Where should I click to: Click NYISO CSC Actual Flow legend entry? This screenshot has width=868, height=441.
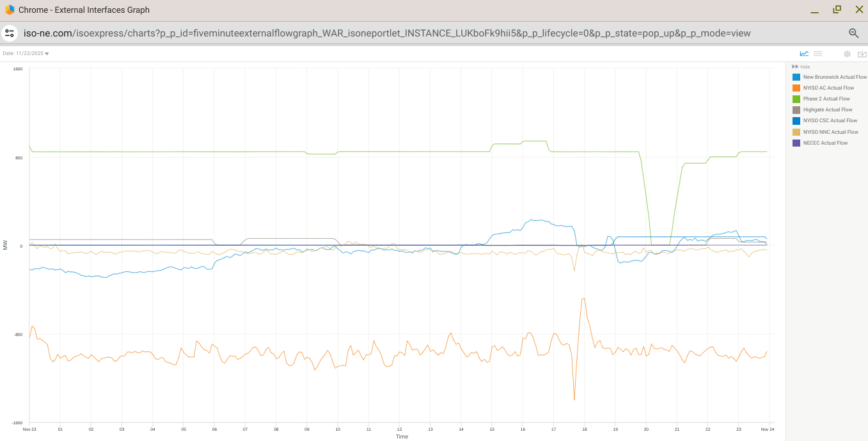(830, 120)
